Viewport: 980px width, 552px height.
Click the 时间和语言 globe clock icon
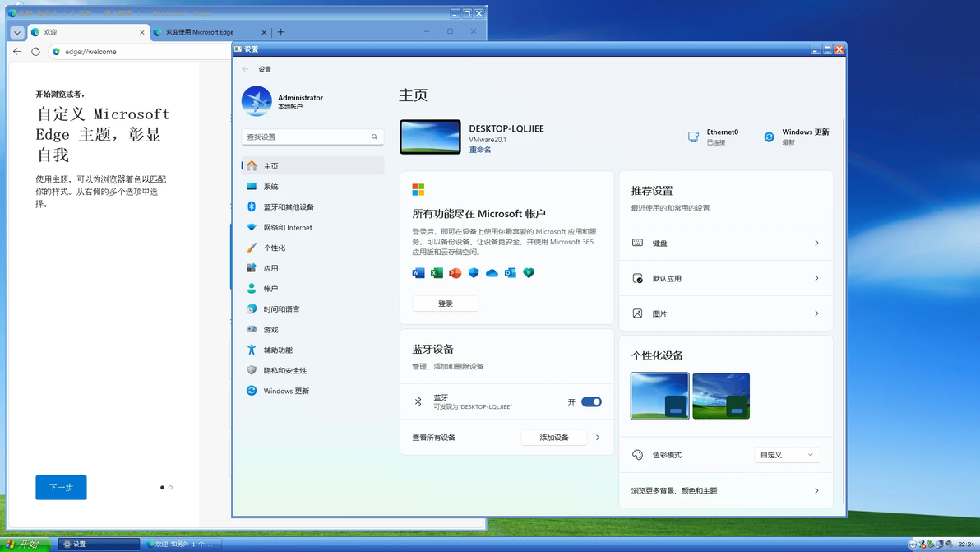252,308
